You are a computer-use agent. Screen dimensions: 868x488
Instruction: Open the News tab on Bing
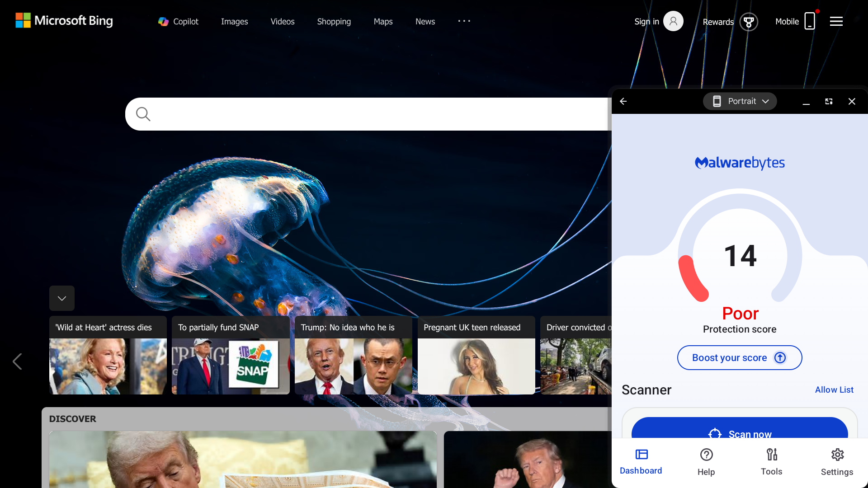(x=425, y=21)
